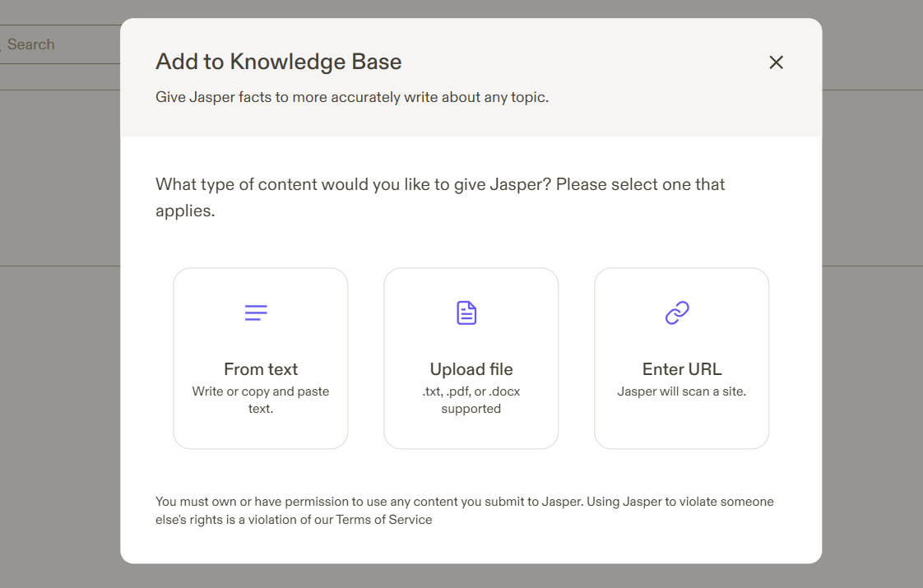
Task: Choose the Upload file card heading
Action: (x=471, y=369)
